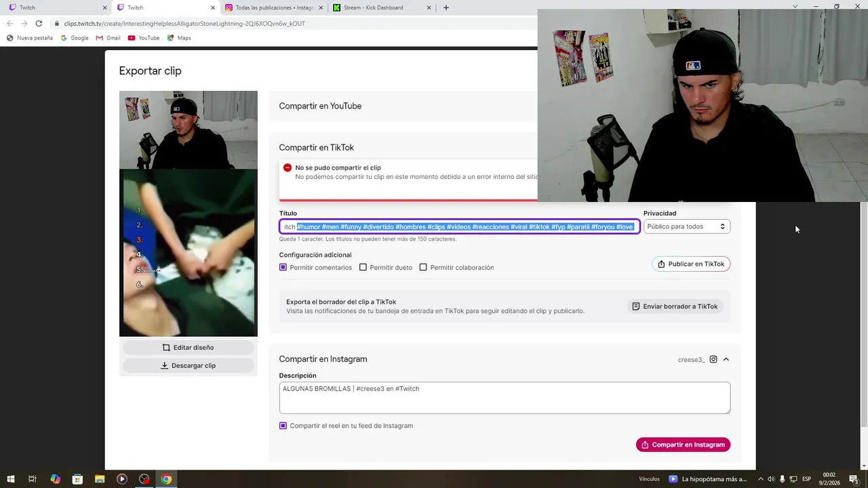Click the Editar diseño button
The image size is (868, 488).
click(x=189, y=348)
